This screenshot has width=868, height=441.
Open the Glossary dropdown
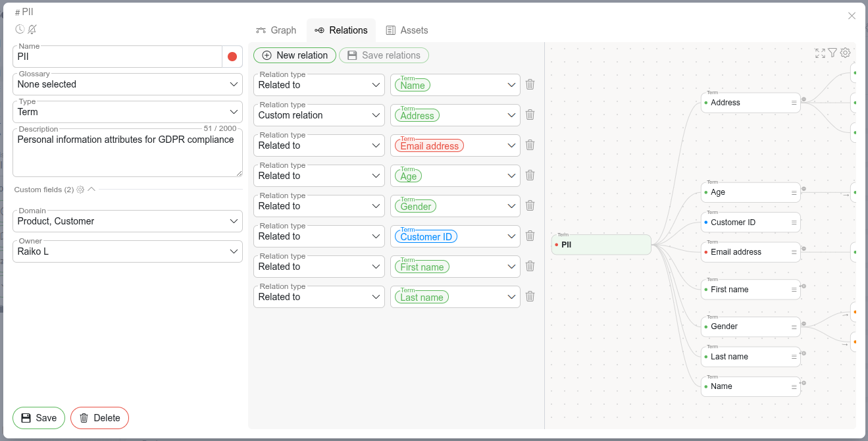(x=128, y=84)
